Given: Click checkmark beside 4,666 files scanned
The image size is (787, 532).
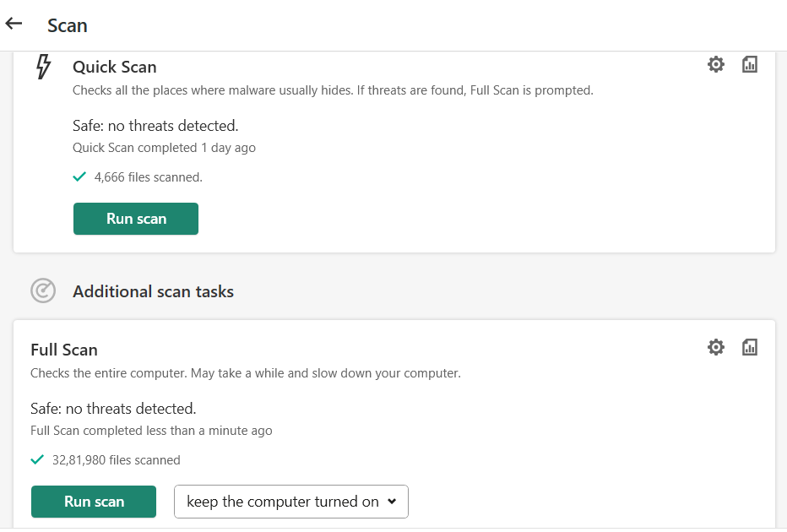Looking at the screenshot, I should pos(79,176).
